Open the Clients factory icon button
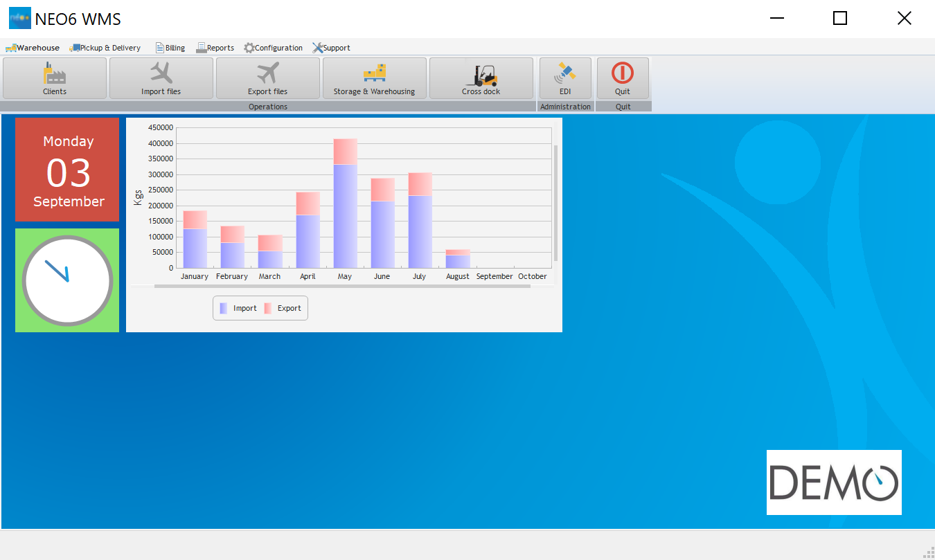This screenshot has width=935, height=560. pyautogui.click(x=55, y=78)
